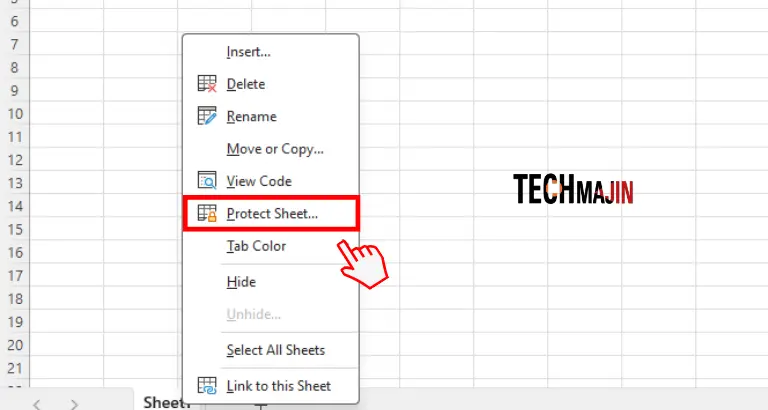Select row 21 header
The height and width of the screenshot is (410, 768).
coord(15,368)
